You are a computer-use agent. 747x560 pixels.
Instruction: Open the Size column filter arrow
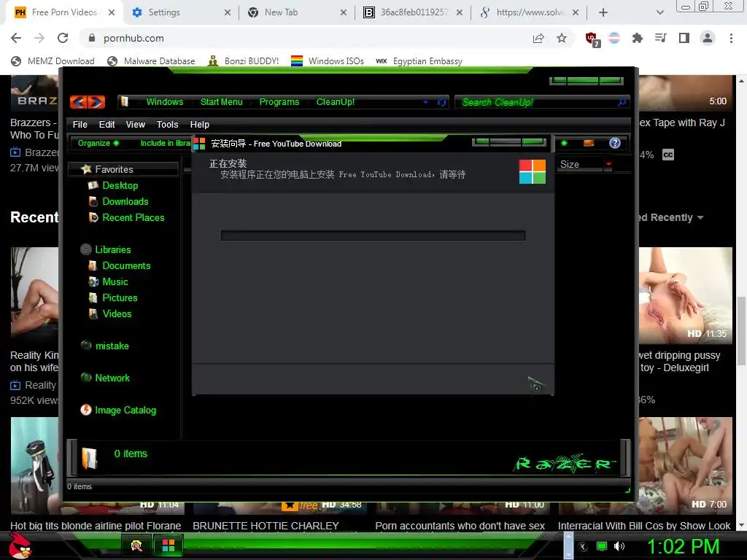tap(608, 164)
